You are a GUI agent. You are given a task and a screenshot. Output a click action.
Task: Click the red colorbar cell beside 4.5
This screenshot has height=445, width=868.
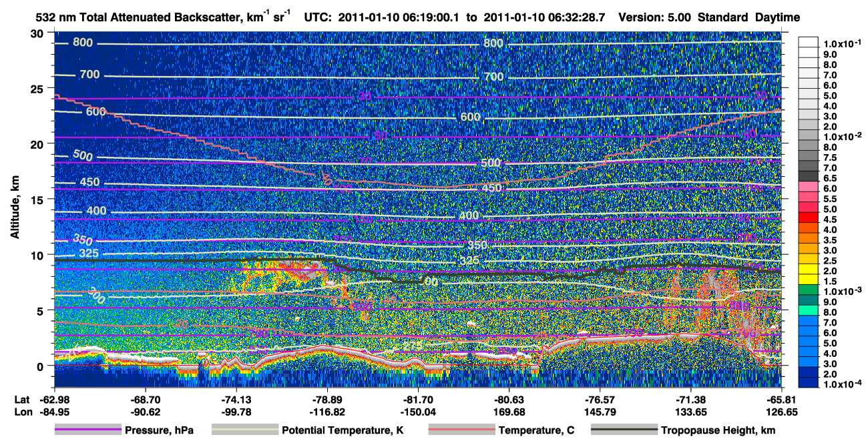point(809,218)
